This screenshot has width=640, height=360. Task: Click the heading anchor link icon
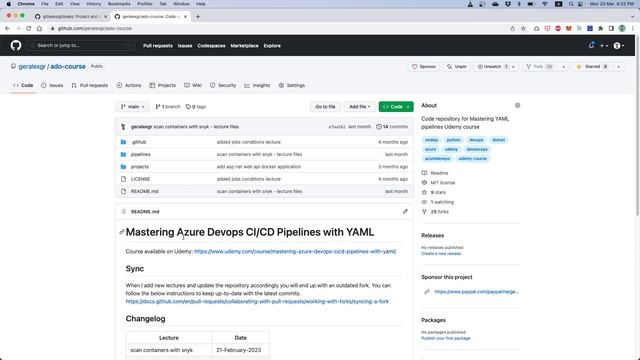(x=121, y=232)
